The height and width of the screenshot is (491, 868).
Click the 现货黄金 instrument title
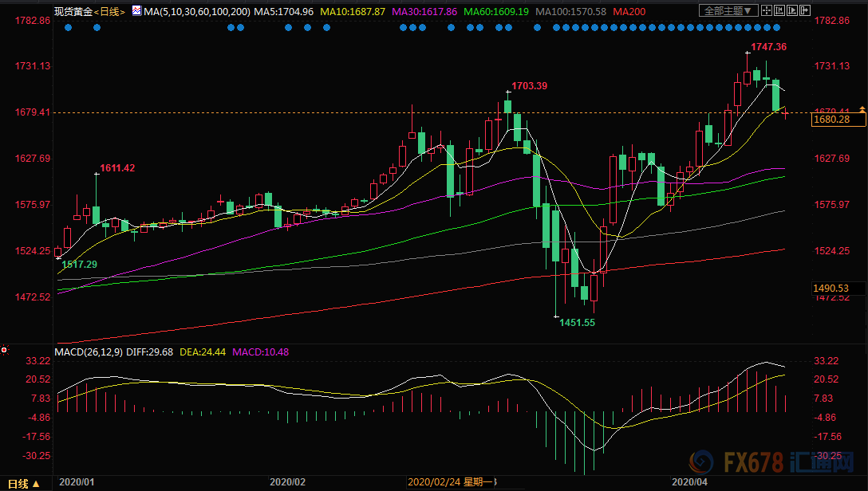click(73, 12)
